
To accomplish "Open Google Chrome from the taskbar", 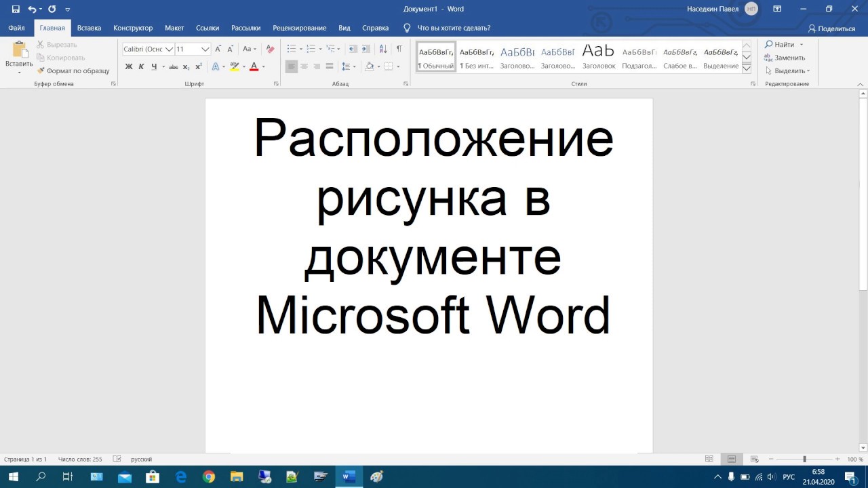I will 208,476.
